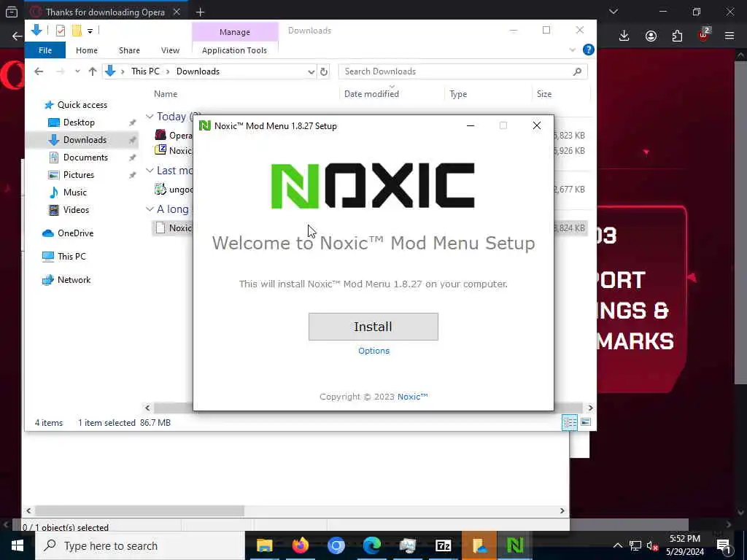
Task: Click the search magnifier icon in Explorer
Action: tap(578, 71)
